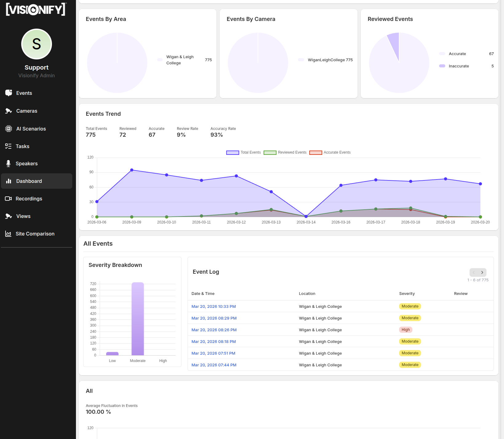Go to previous Event Log page
The height and width of the screenshot is (439, 504).
[x=474, y=272]
